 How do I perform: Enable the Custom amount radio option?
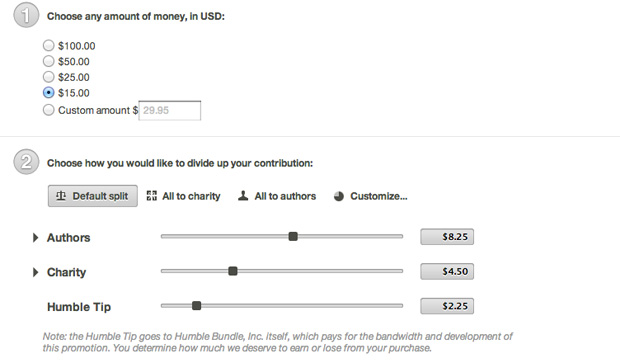48,110
